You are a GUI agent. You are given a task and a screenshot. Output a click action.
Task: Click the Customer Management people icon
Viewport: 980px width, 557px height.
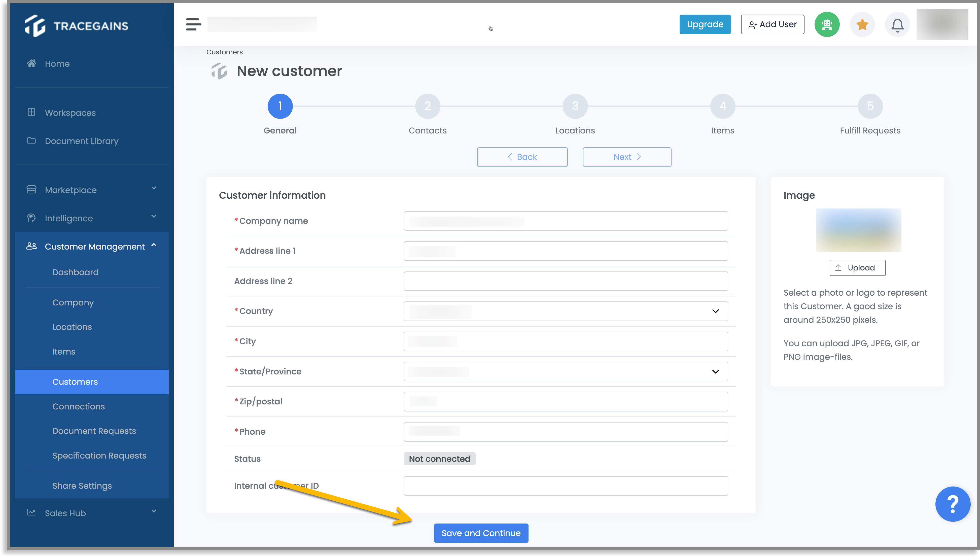tap(31, 246)
